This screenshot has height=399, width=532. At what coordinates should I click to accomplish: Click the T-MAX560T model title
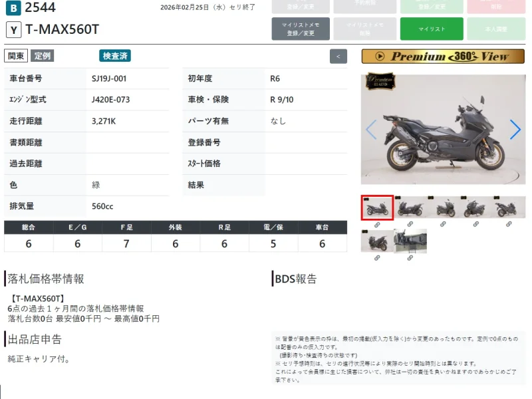[x=62, y=29]
